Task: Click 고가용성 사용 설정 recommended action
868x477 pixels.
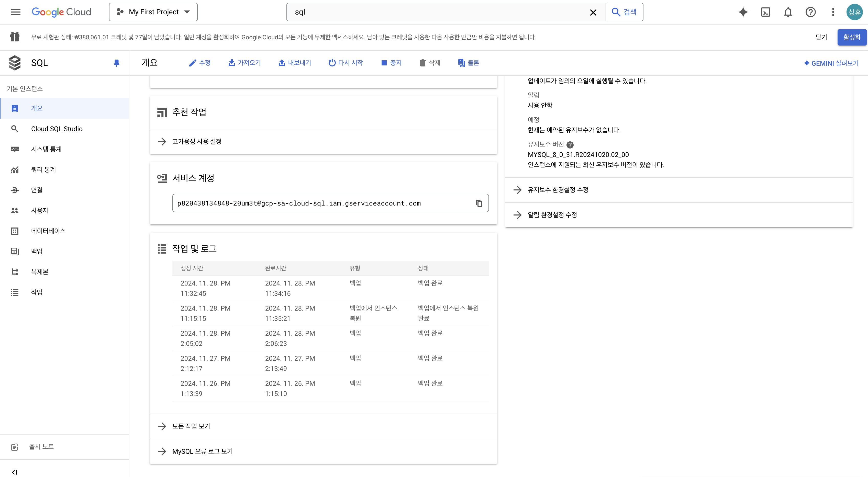Action: click(x=324, y=141)
